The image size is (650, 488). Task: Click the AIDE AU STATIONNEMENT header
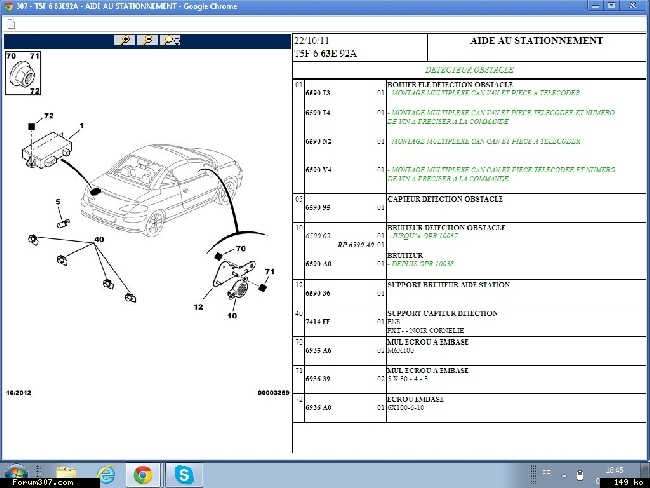tap(536, 41)
